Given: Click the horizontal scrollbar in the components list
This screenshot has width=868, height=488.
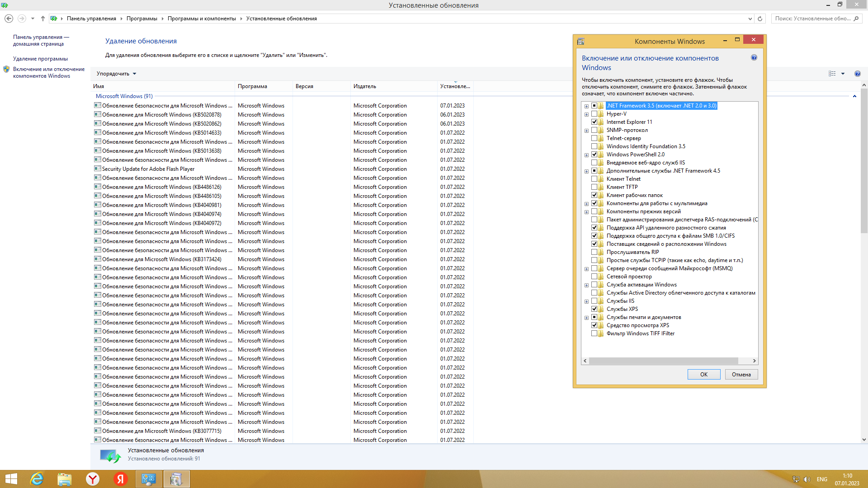Looking at the screenshot, I should click(663, 361).
